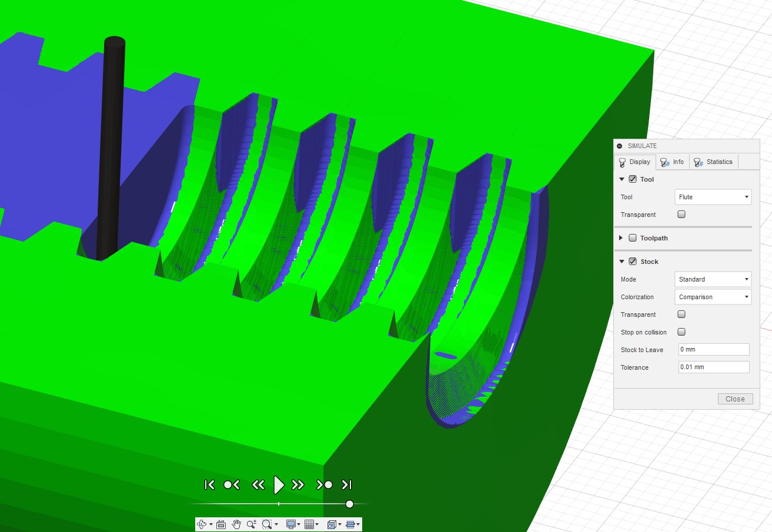This screenshot has height=532, width=772.
Task: Click the rewind double-arrow button
Action: (x=258, y=485)
